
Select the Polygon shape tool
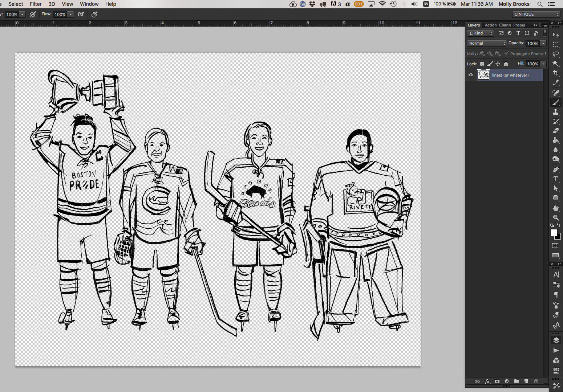tap(556, 198)
